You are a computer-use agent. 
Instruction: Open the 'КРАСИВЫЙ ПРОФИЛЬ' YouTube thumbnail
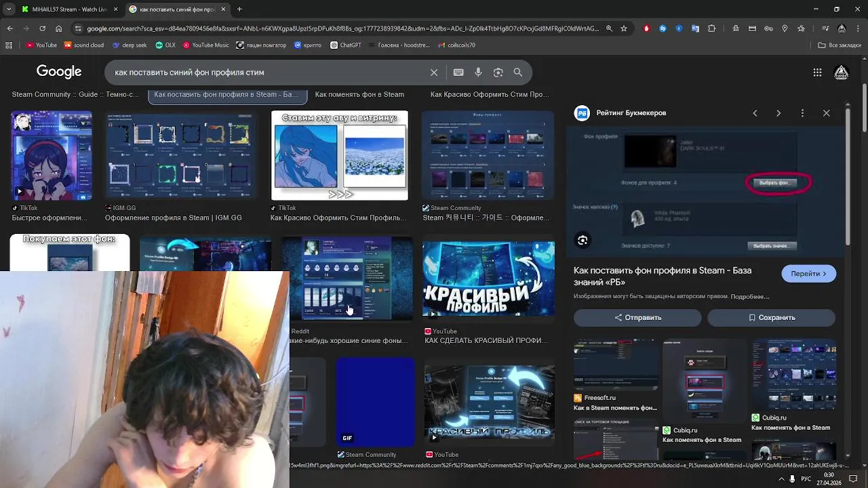[488, 279]
